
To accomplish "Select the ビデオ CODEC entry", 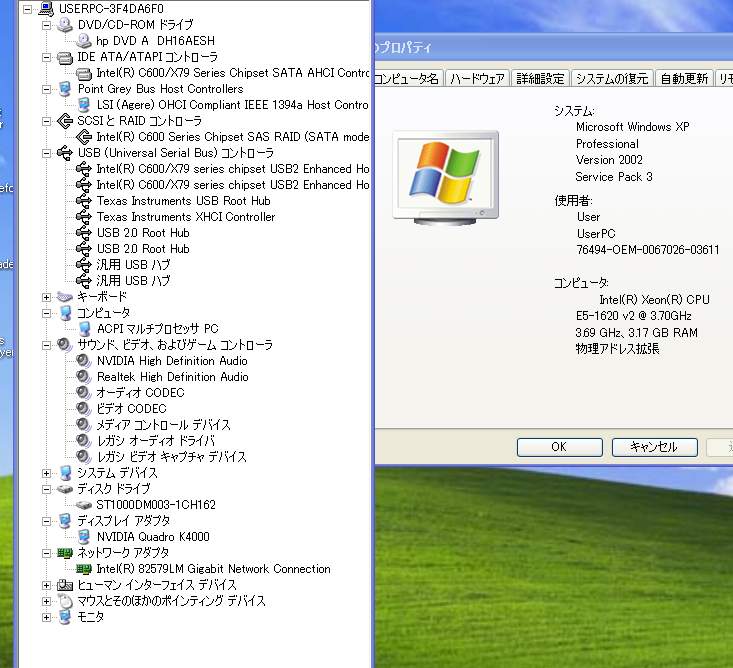I will click(131, 409).
